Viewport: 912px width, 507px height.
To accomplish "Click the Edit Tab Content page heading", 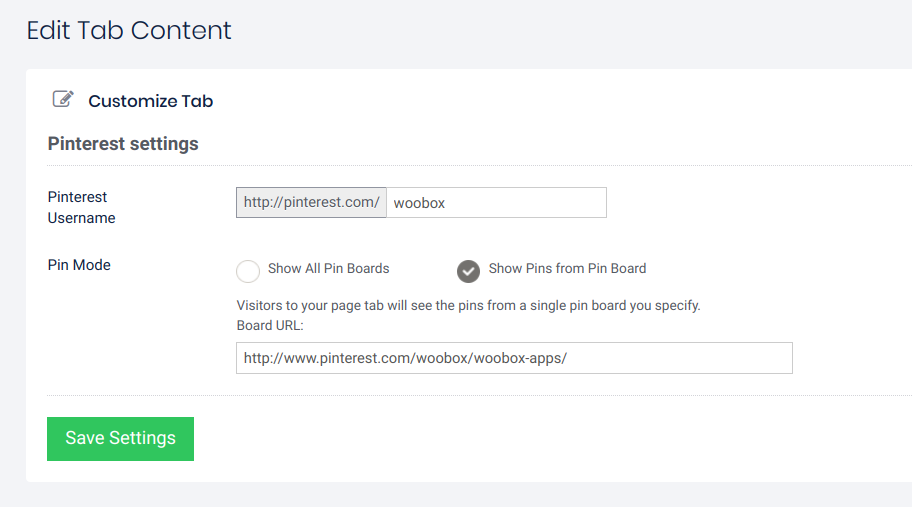I will (129, 30).
